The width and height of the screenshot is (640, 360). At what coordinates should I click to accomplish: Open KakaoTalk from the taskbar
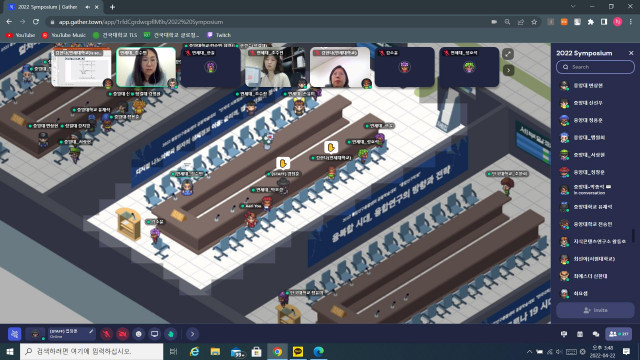298,351
